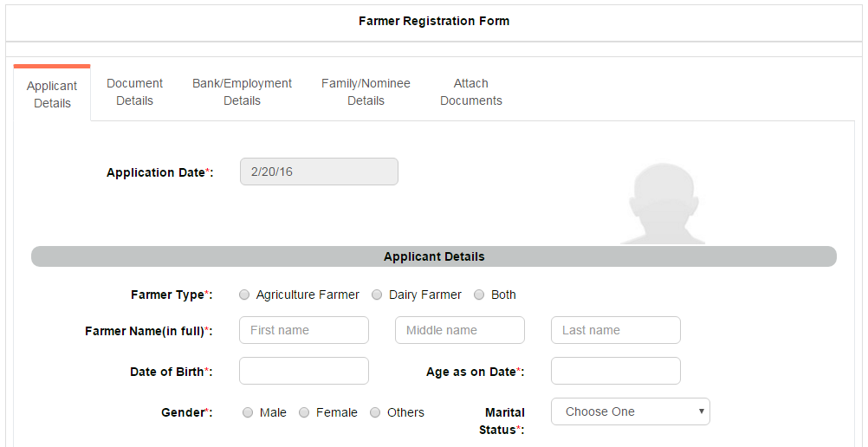
Task: Select the Applicant Details tab
Action: click(x=52, y=94)
